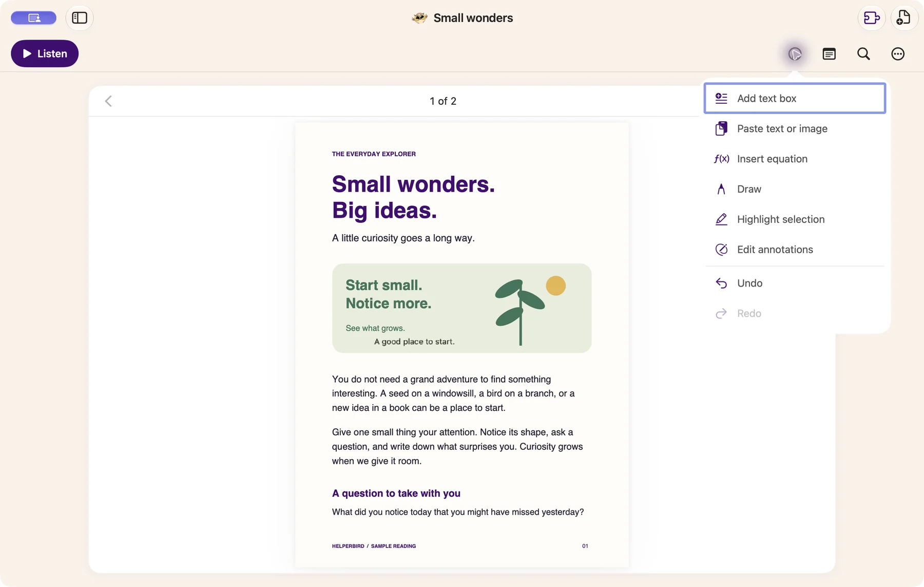
Task: Choose Insert equation menu item
Action: click(795, 159)
